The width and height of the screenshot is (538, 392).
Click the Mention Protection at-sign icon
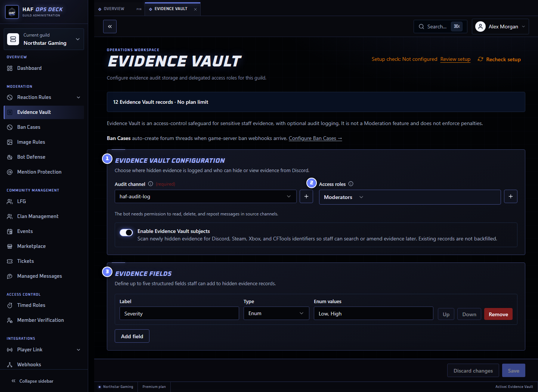[x=10, y=172]
